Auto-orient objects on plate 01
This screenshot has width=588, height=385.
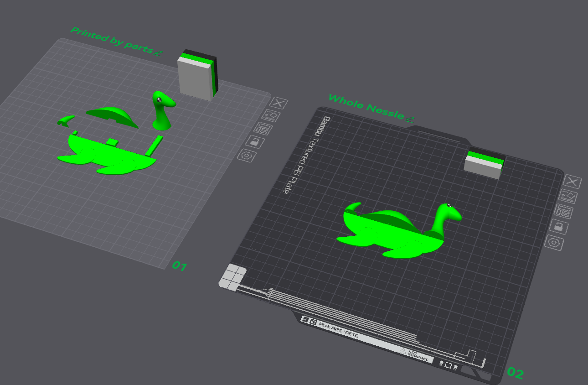(271, 116)
